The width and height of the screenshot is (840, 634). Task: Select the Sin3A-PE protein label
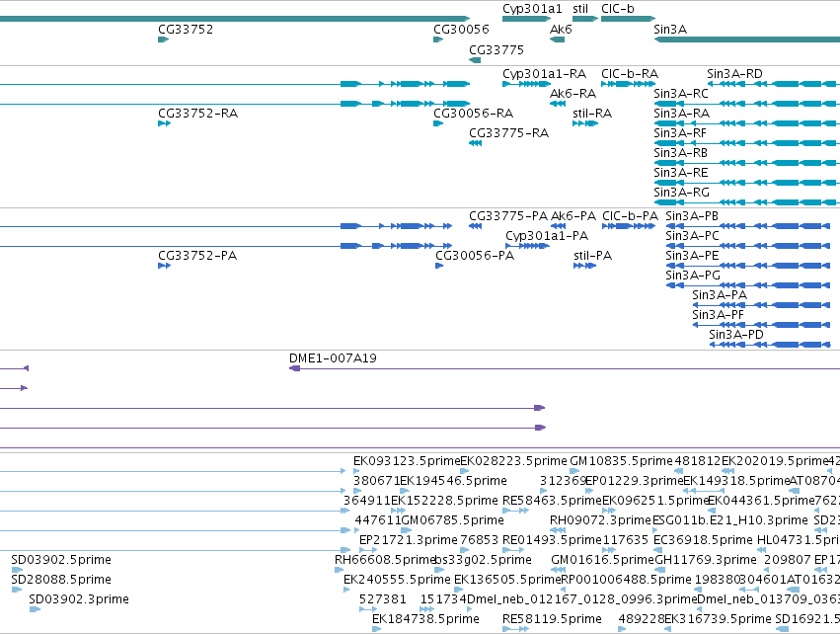click(692, 256)
